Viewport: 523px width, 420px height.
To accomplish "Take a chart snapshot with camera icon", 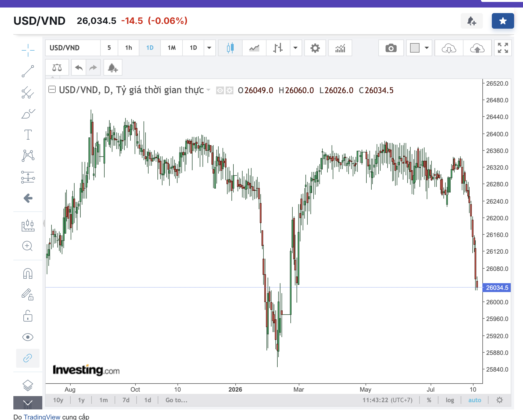I will [391, 48].
